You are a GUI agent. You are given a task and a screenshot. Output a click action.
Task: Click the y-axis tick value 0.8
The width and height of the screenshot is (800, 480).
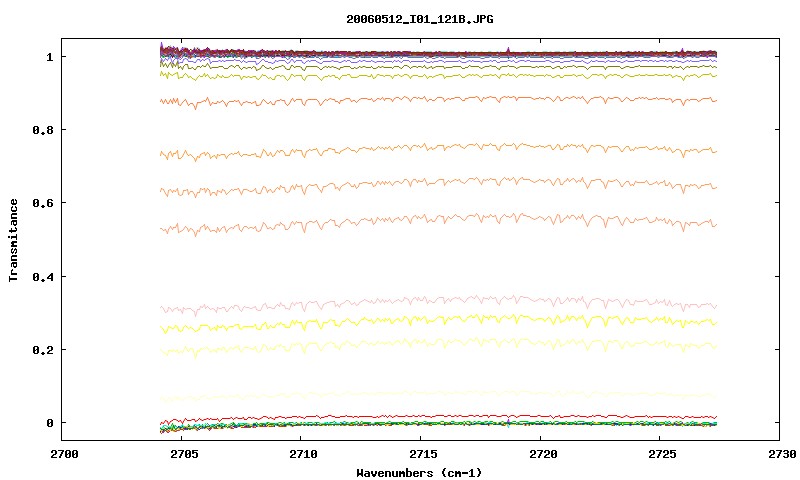tap(43, 130)
